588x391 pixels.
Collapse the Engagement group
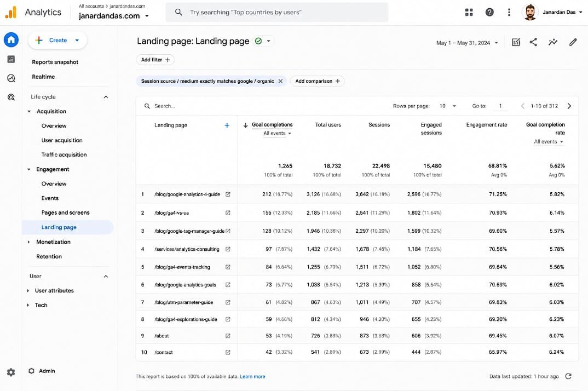pyautogui.click(x=29, y=169)
